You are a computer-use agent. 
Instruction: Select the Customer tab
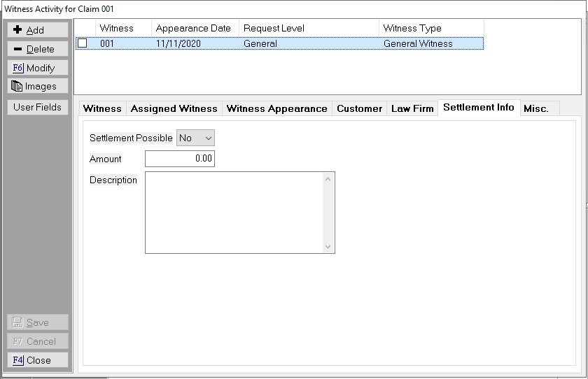point(359,108)
